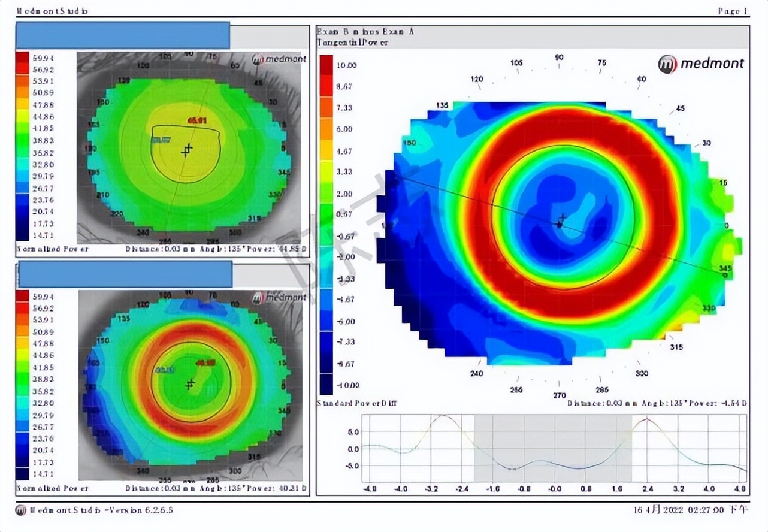Viewport: 768px width, 532px height.
Task: Click the medmont logo on the lower-left topography map
Action: (280, 297)
